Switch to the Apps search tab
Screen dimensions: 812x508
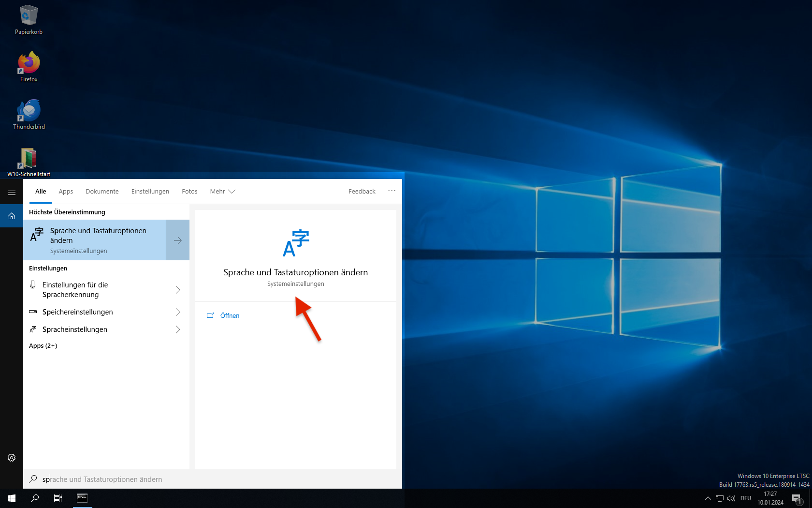[66, 192]
